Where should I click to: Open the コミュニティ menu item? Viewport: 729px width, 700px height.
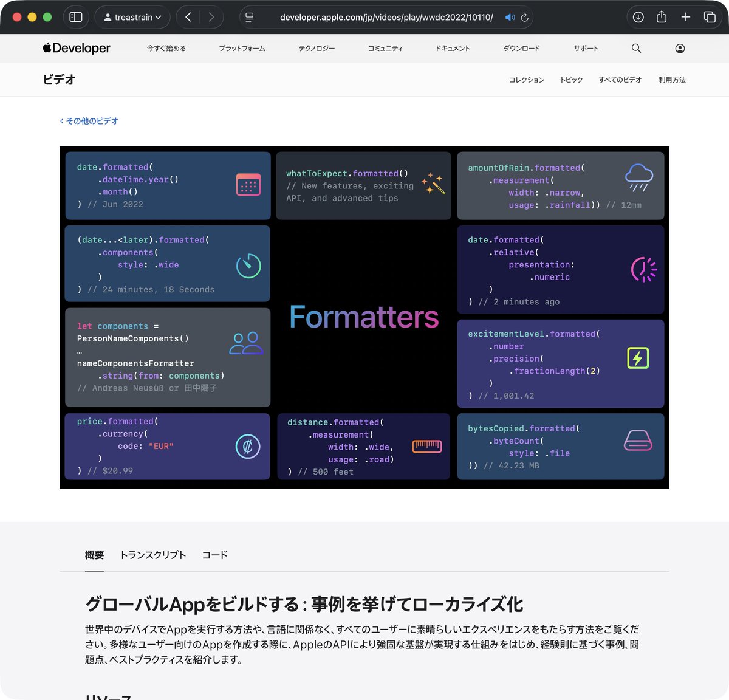pyautogui.click(x=385, y=48)
